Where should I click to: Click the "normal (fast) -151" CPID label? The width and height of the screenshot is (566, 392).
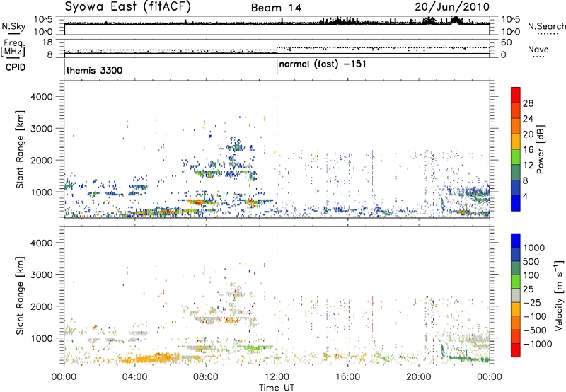point(323,64)
